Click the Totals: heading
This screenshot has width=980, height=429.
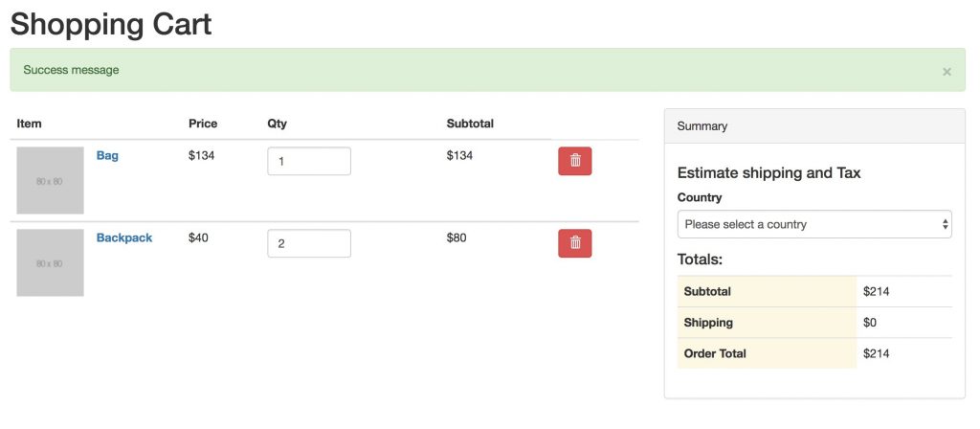(x=700, y=260)
